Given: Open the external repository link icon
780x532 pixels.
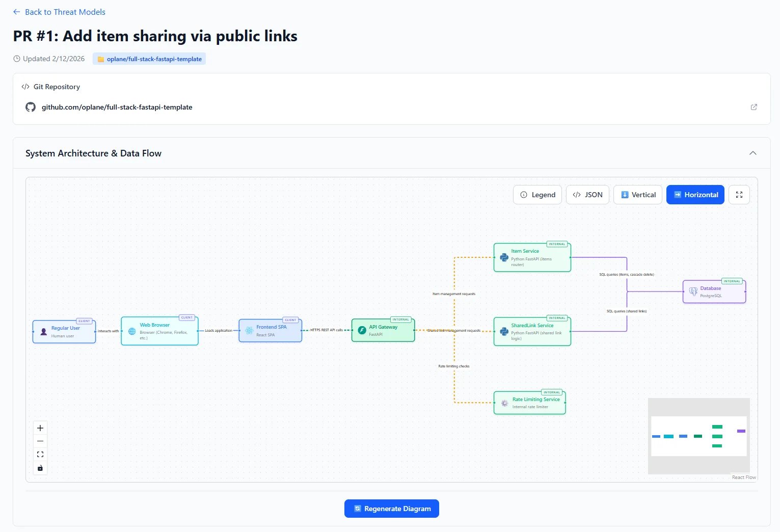Looking at the screenshot, I should click(x=754, y=107).
